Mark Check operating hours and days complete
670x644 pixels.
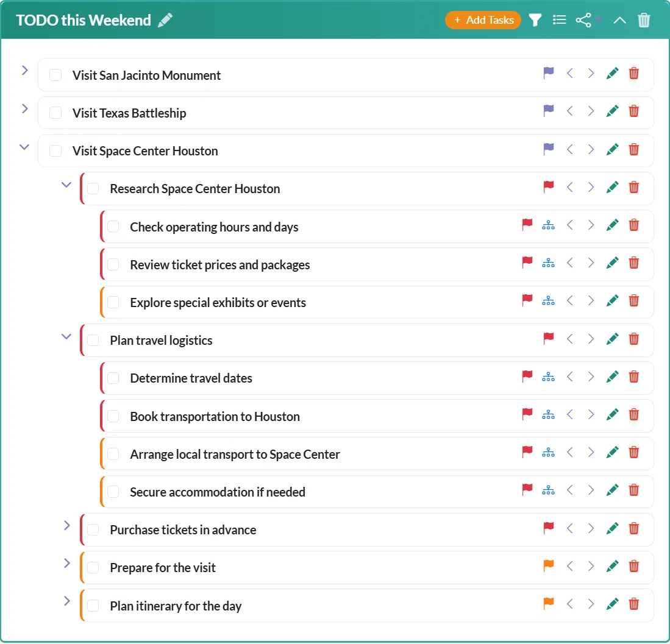[x=113, y=227]
